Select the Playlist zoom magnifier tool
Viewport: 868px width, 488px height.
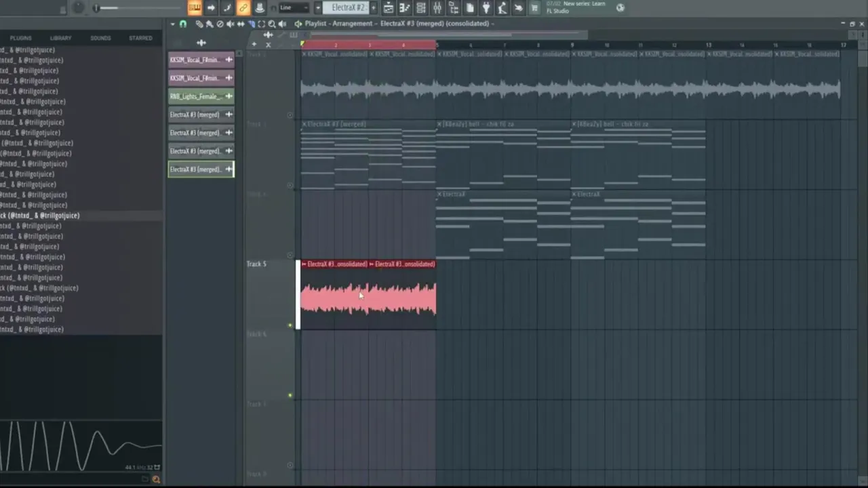pos(272,24)
